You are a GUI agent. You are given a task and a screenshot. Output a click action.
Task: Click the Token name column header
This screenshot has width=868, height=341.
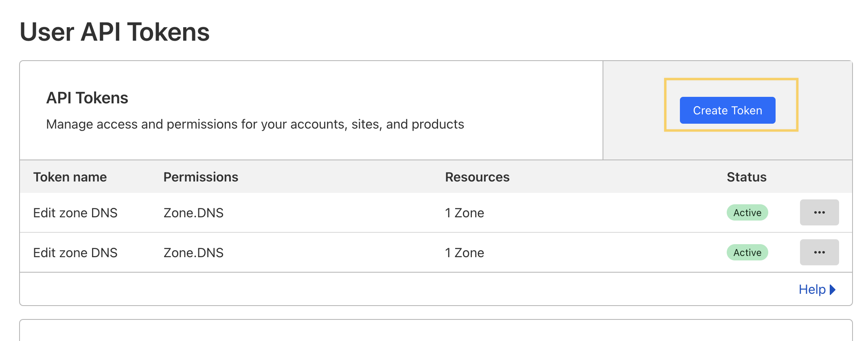(70, 177)
